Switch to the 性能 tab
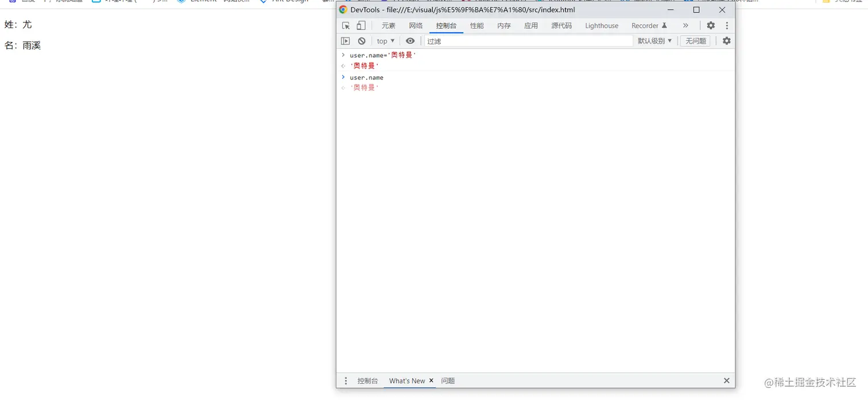The height and width of the screenshot is (400, 868). pyautogui.click(x=476, y=25)
